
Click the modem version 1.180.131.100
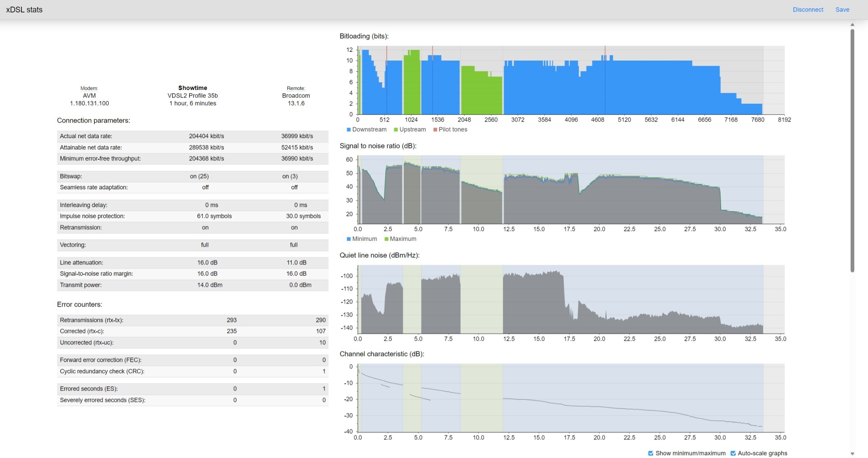click(89, 103)
